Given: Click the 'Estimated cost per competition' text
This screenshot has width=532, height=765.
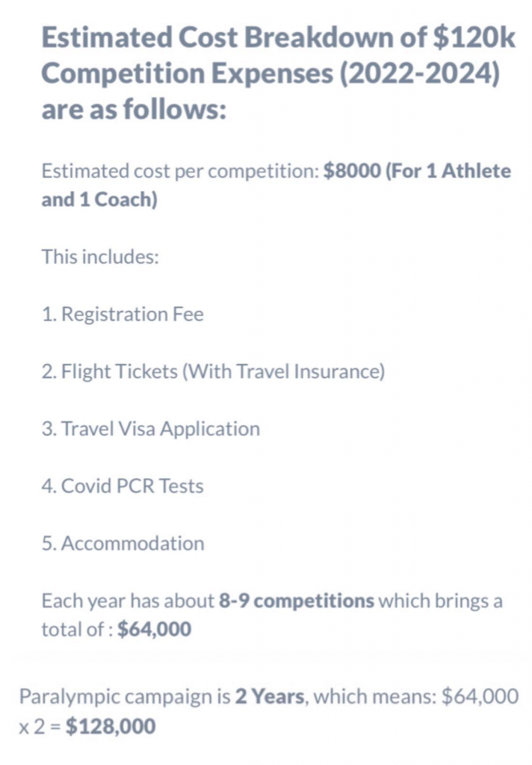Looking at the screenshot, I should (x=180, y=171).
